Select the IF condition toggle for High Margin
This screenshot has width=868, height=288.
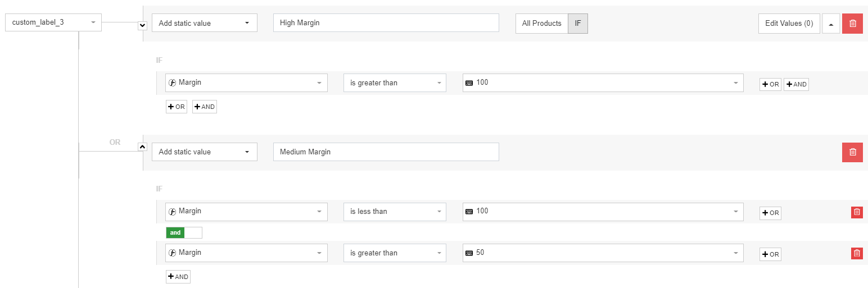click(x=578, y=24)
